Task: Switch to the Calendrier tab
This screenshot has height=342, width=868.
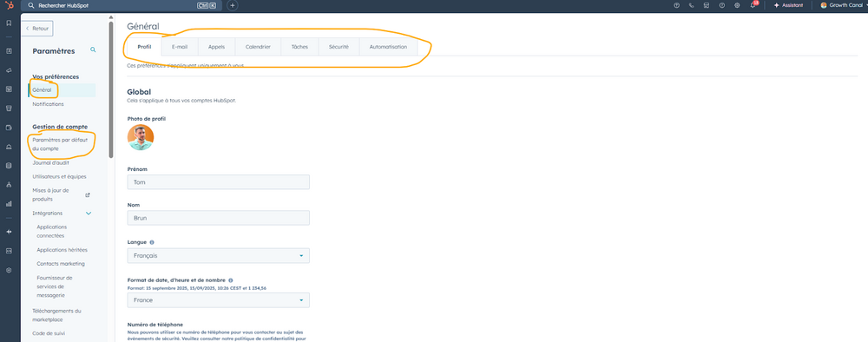Action: (258, 47)
